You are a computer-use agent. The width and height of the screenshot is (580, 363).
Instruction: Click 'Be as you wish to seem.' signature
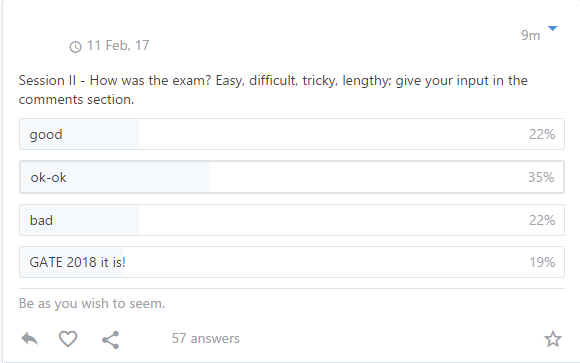[92, 303]
